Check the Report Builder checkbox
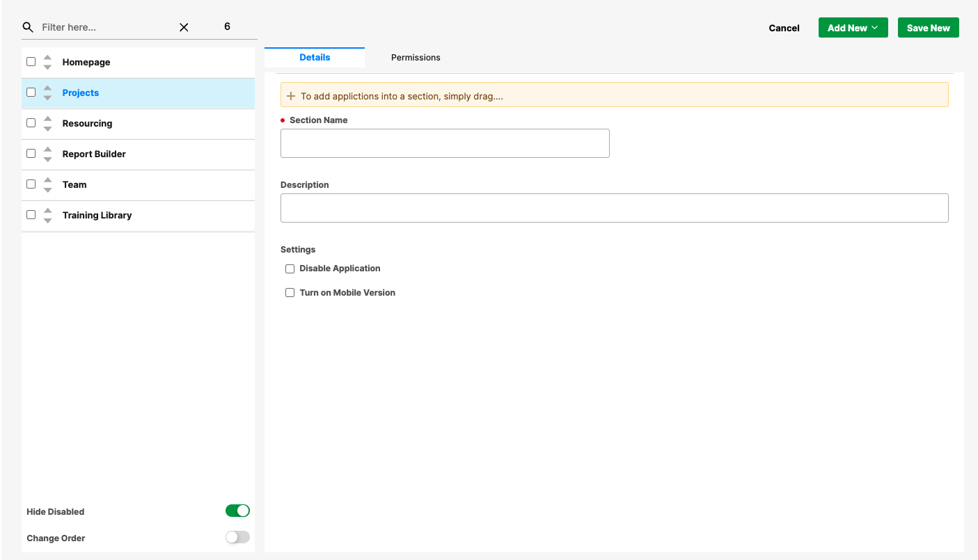 (x=31, y=154)
